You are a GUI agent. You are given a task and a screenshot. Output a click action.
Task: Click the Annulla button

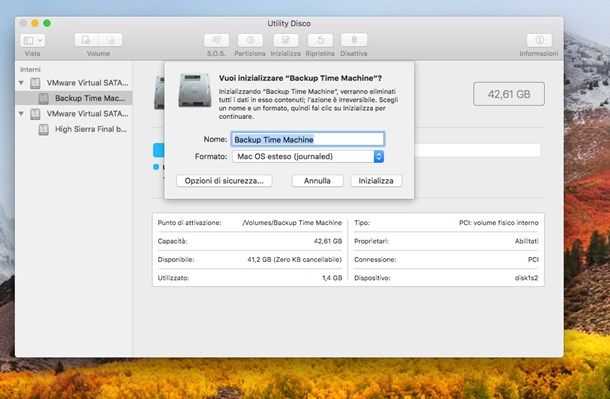pyautogui.click(x=317, y=181)
